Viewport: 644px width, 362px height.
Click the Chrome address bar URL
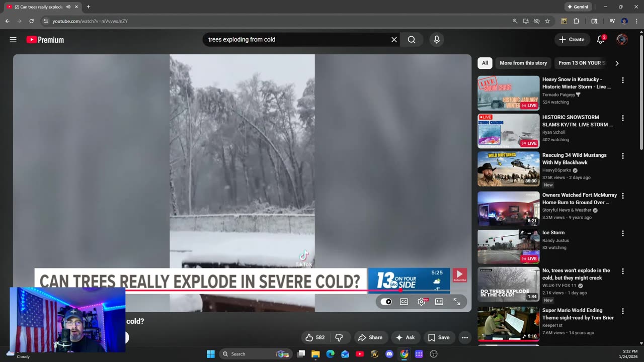point(90,21)
